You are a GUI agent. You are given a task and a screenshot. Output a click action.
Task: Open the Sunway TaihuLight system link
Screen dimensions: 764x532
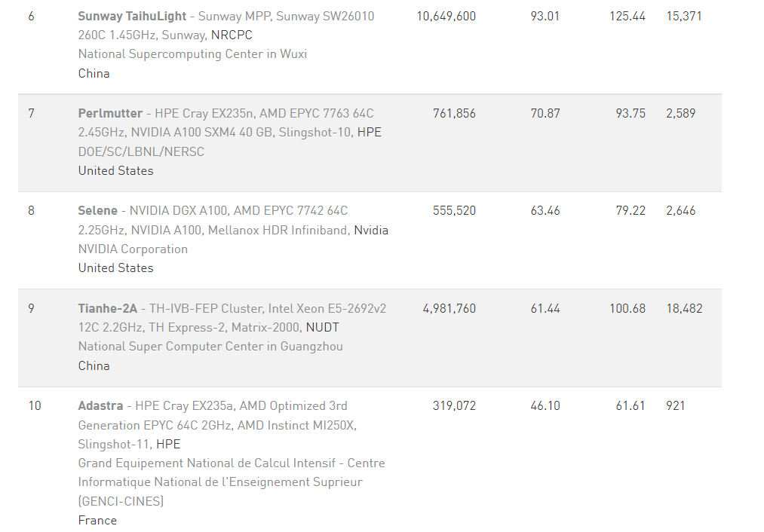coord(132,16)
